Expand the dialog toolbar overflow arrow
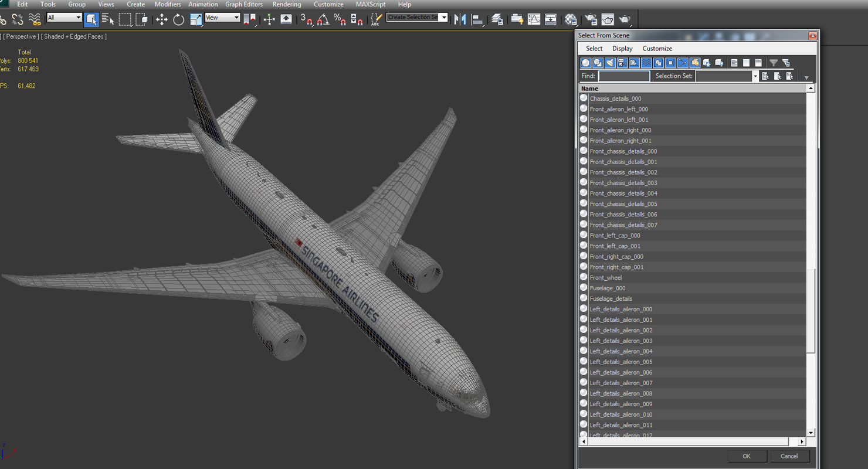868x469 pixels. (806, 77)
